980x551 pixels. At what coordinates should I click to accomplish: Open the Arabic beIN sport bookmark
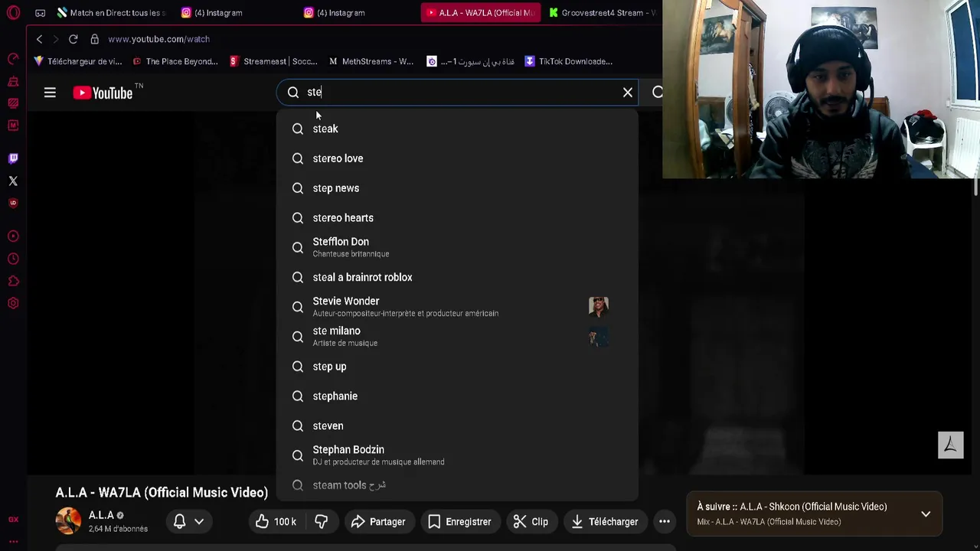[470, 61]
